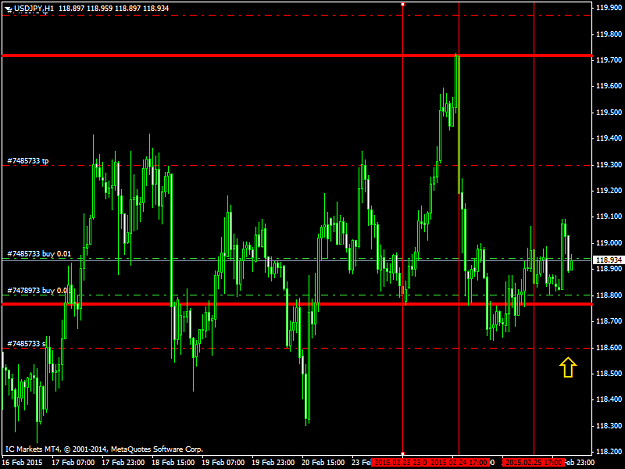Click the 17 Feb 07:00 time label
This screenshot has height=469, width=625.
point(73,463)
